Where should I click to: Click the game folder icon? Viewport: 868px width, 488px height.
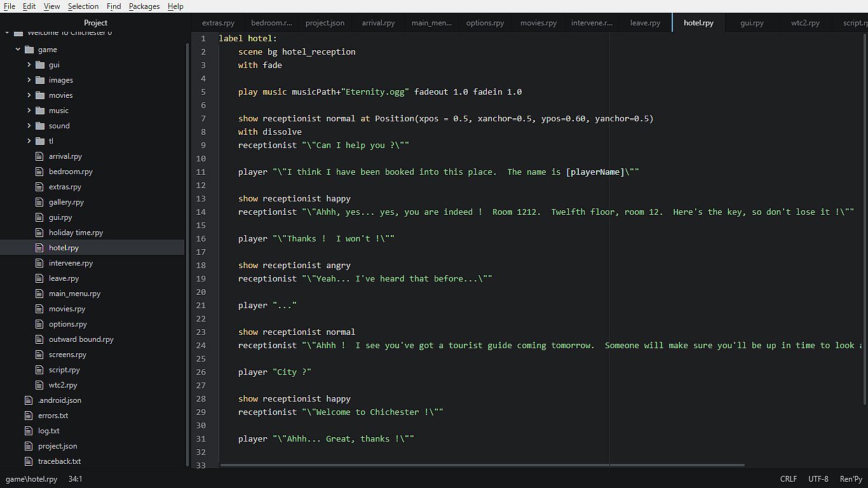click(29, 50)
